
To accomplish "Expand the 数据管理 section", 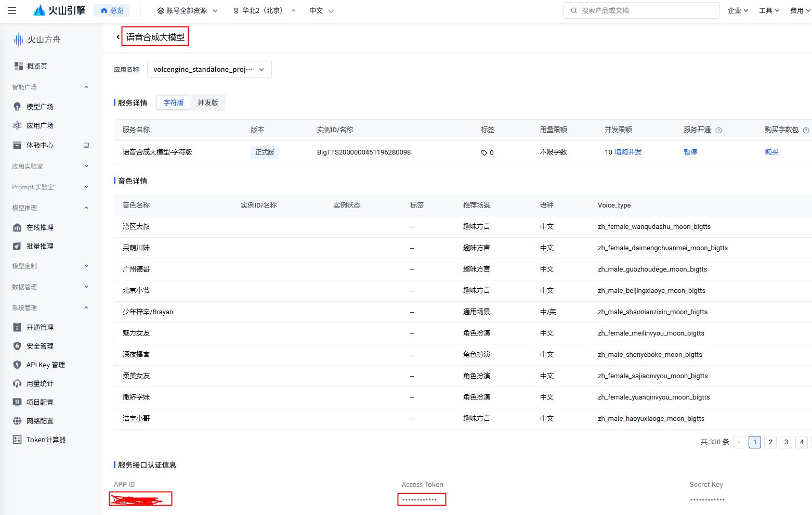I will coord(86,287).
